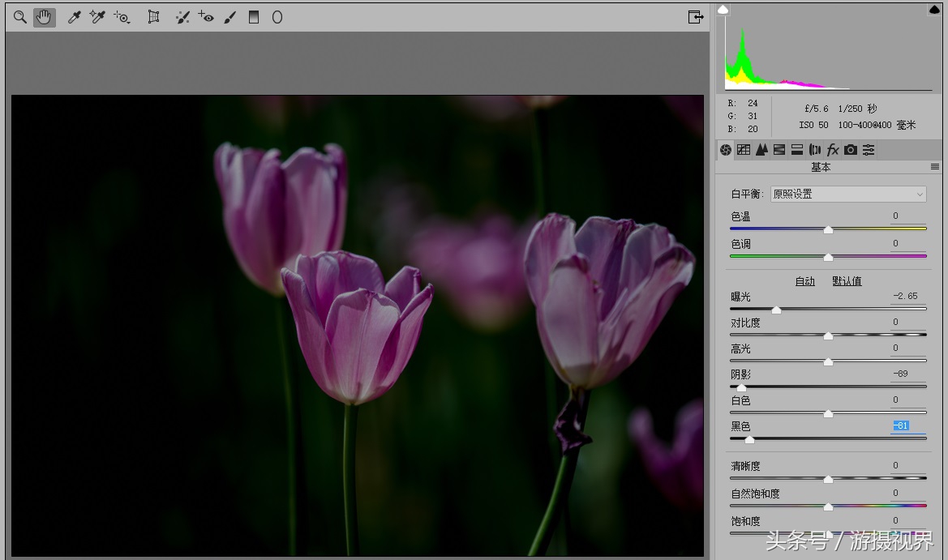Toggle full screen mode icon

pos(695,17)
